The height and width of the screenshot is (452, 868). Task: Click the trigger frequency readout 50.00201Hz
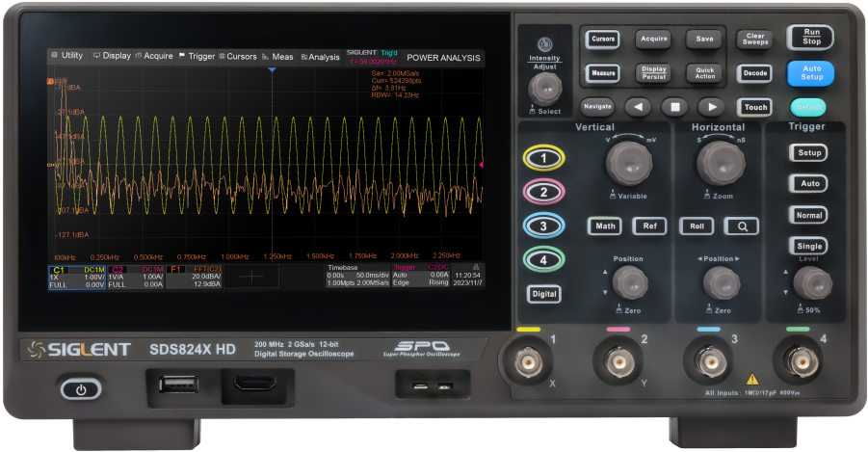pos(373,62)
